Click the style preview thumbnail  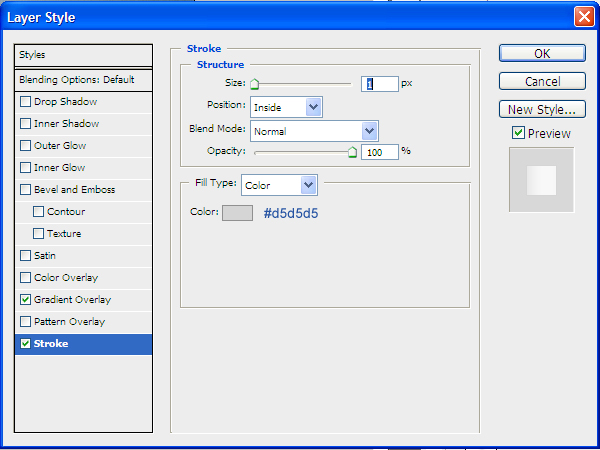click(x=541, y=180)
